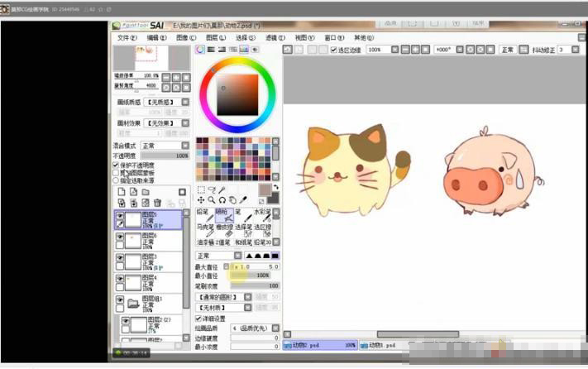Select the hand pan tool
The width and height of the screenshot is (588, 369).
pyautogui.click(x=232, y=200)
